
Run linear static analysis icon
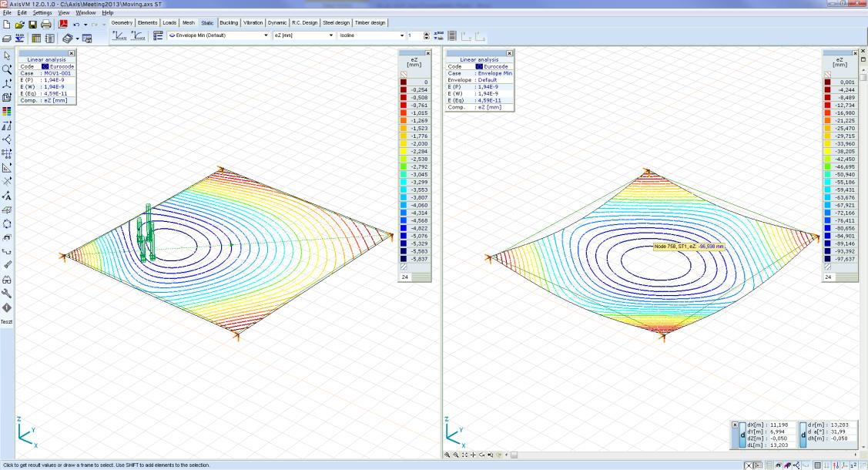(119, 35)
